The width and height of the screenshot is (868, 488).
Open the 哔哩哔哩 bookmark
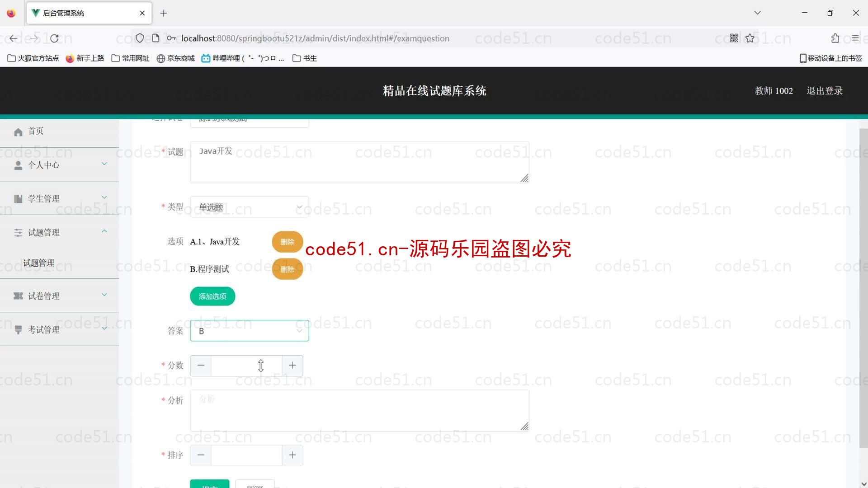click(x=243, y=58)
